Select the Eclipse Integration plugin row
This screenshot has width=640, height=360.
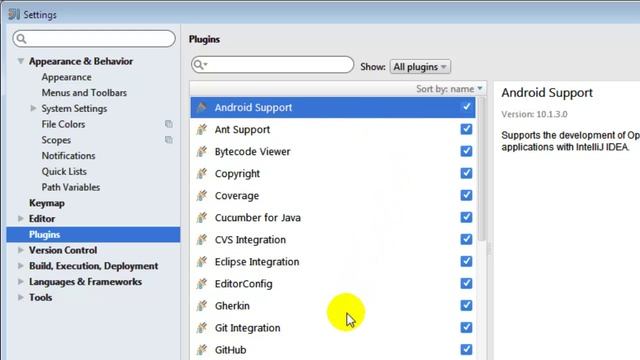(333, 262)
